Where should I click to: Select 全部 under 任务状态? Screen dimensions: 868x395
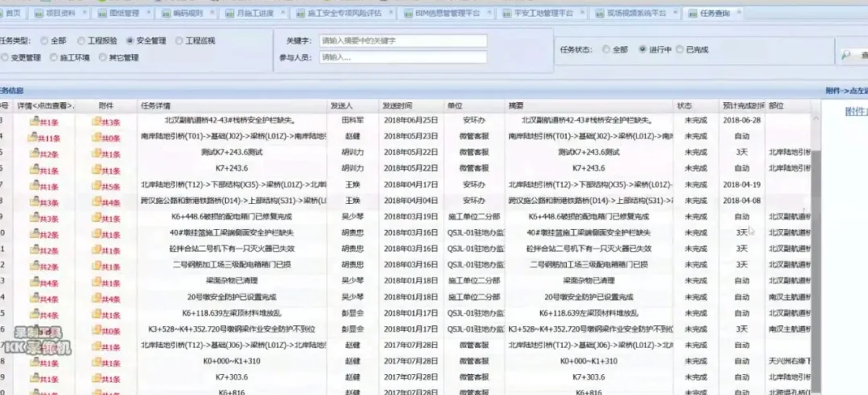(x=606, y=49)
